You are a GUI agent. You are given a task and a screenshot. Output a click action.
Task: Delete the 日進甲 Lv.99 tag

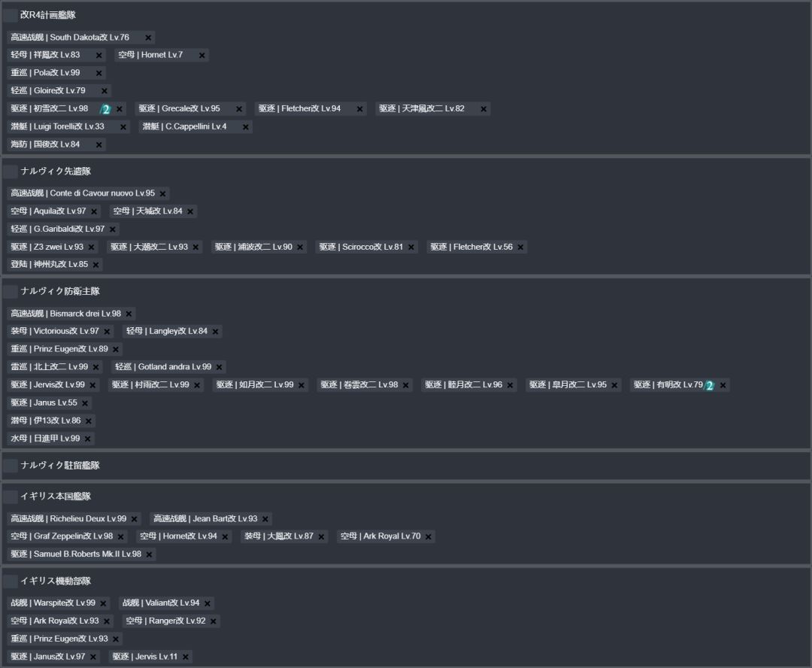[87, 439]
